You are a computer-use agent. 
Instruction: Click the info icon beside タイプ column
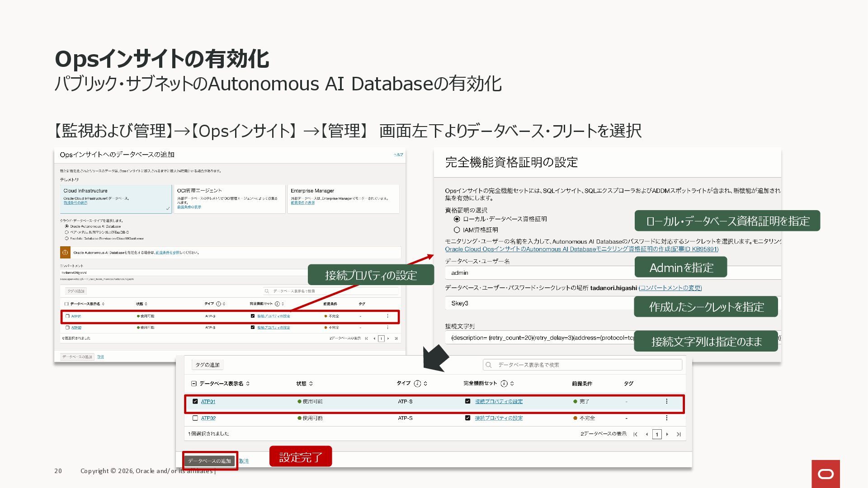click(x=417, y=384)
